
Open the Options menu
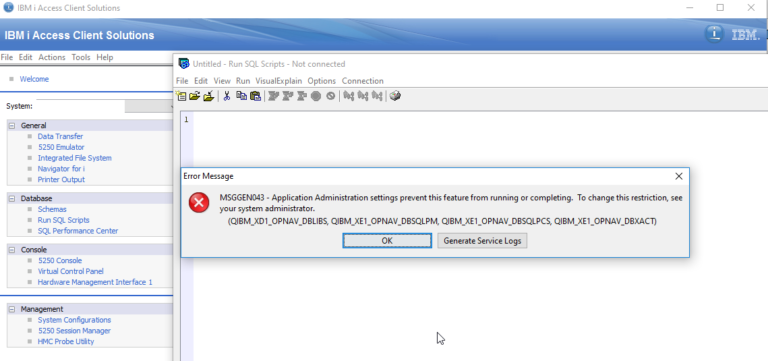[322, 81]
